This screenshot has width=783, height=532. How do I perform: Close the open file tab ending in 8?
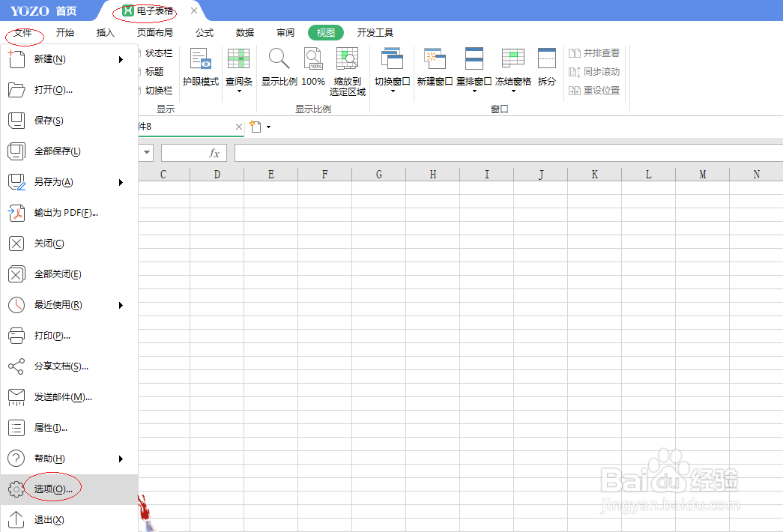pos(239,127)
